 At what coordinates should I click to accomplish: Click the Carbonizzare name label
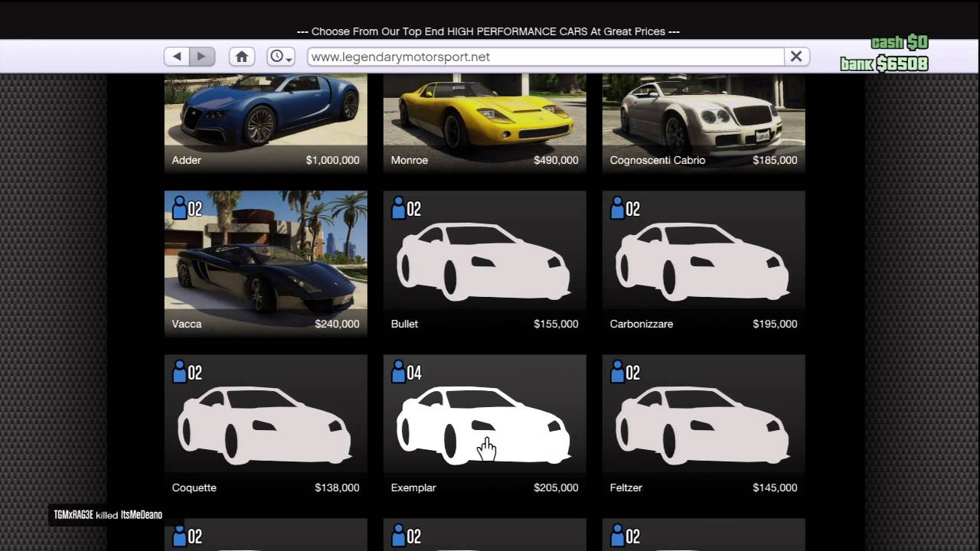pyautogui.click(x=642, y=324)
